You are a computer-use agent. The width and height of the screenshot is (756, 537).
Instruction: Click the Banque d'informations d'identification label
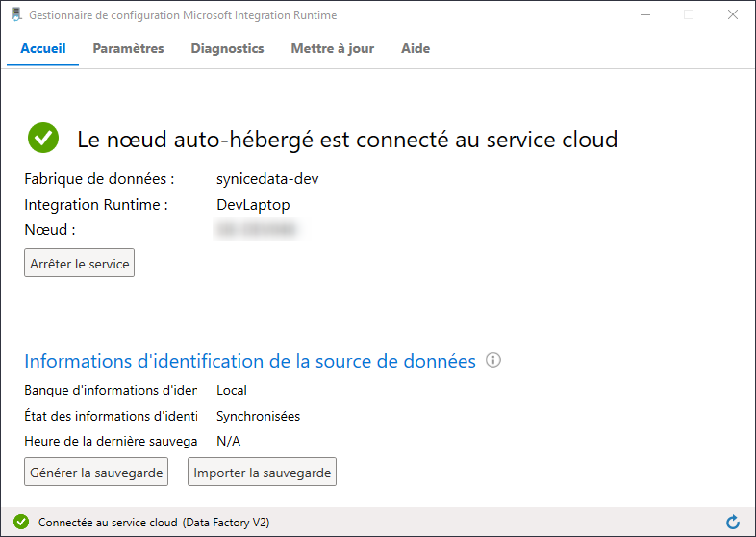point(111,390)
